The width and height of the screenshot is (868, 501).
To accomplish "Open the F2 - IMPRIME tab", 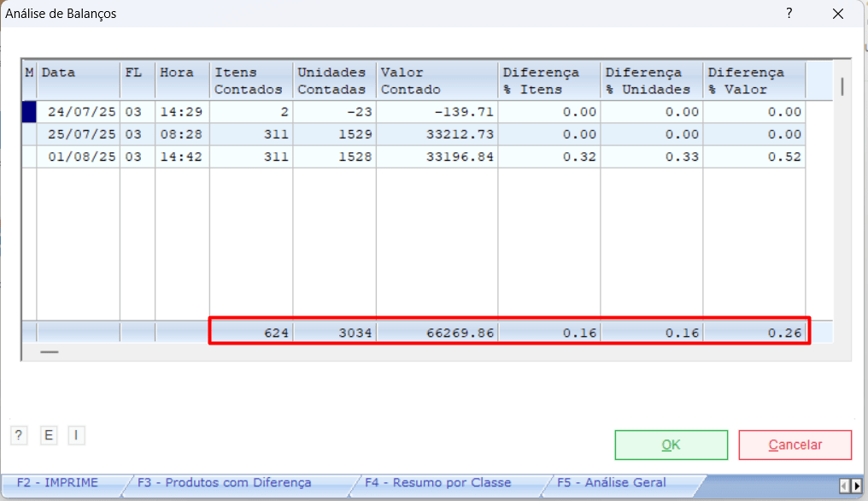I will click(x=58, y=483).
